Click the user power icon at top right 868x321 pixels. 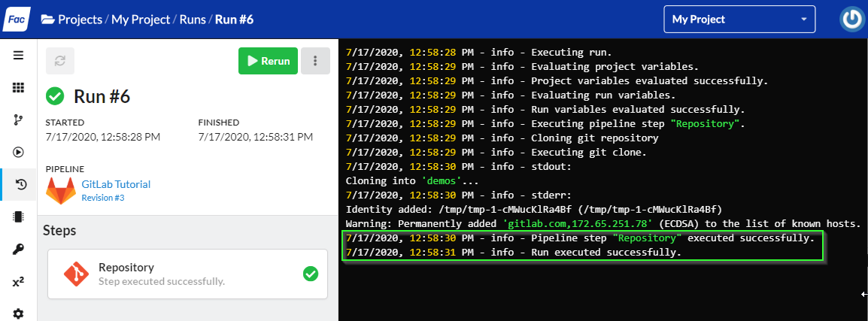851,20
